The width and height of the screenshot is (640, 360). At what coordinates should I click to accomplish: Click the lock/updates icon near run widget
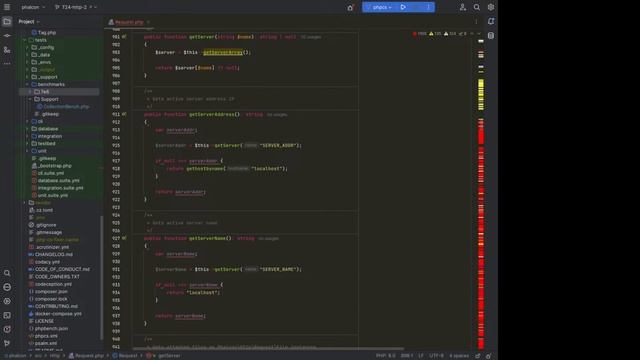click(350, 7)
